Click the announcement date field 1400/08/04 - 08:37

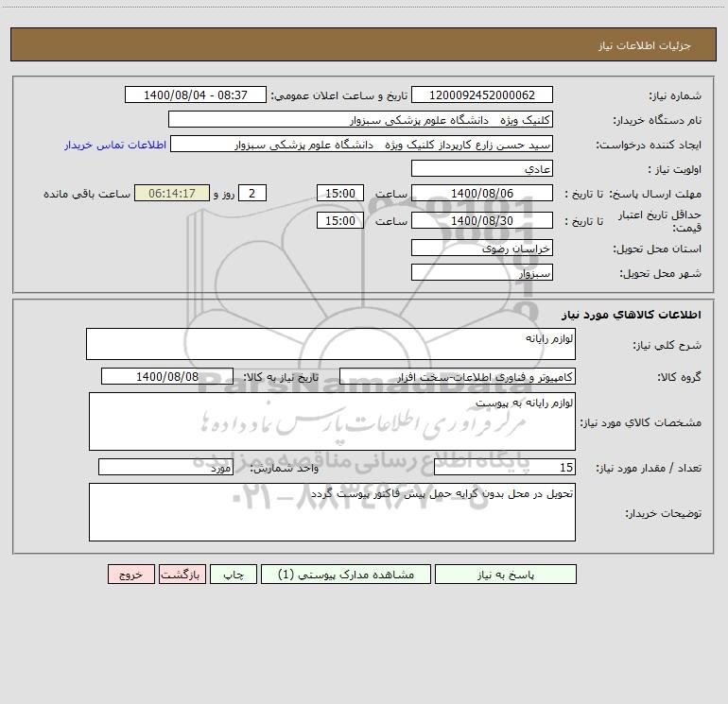[x=196, y=94]
